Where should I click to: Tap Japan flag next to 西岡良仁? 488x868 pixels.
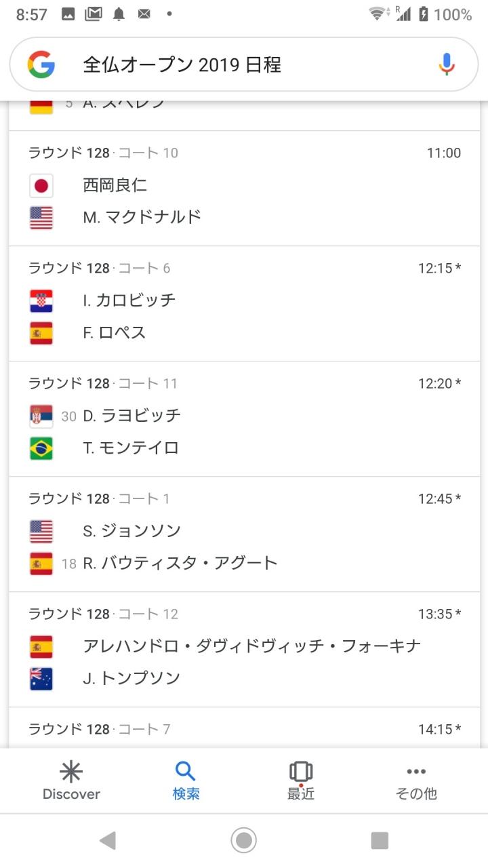pyautogui.click(x=41, y=185)
